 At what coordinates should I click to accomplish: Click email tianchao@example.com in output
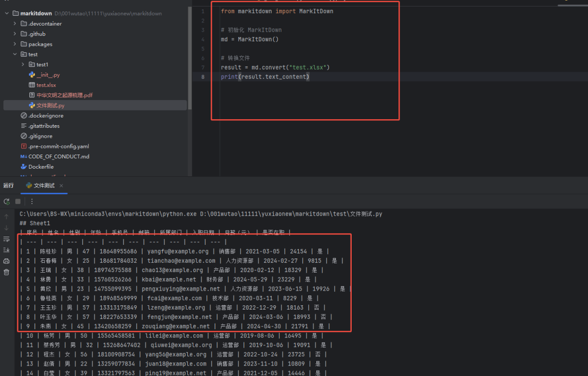pyautogui.click(x=181, y=261)
